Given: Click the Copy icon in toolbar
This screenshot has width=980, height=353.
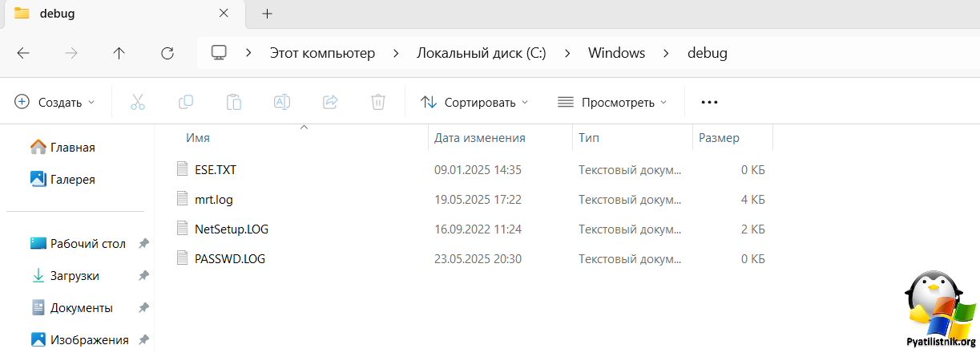Looking at the screenshot, I should tap(186, 102).
